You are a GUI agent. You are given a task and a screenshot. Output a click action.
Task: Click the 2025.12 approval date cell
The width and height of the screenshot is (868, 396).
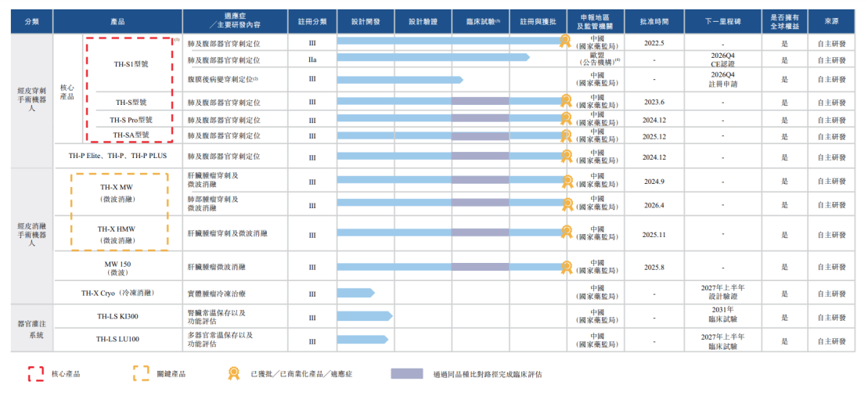tap(654, 136)
